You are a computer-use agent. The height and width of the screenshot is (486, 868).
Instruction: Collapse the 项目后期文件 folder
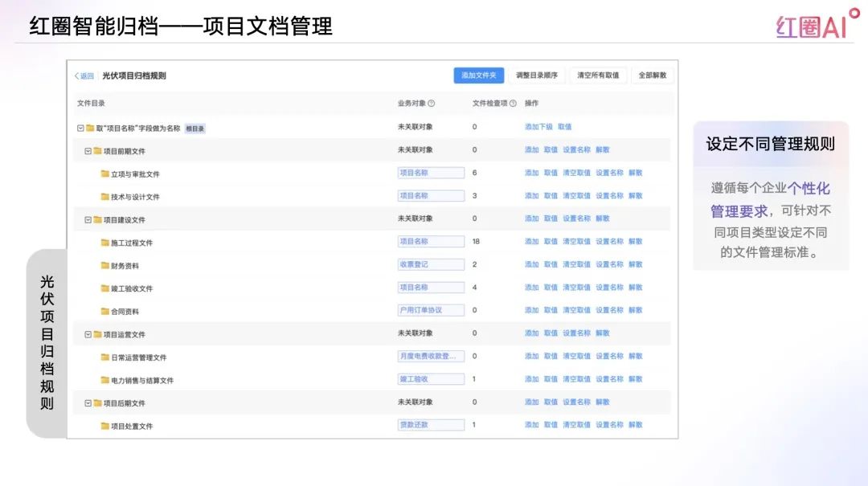[x=88, y=402]
